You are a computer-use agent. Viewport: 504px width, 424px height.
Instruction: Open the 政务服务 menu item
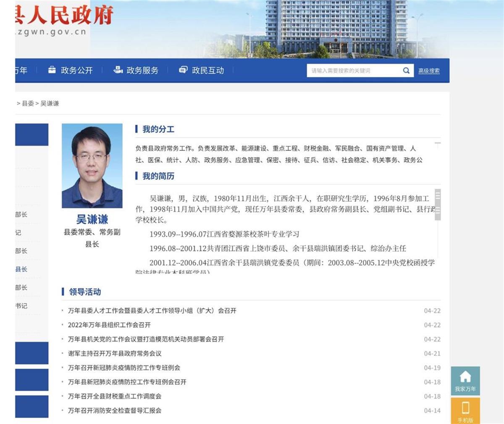[x=142, y=71]
